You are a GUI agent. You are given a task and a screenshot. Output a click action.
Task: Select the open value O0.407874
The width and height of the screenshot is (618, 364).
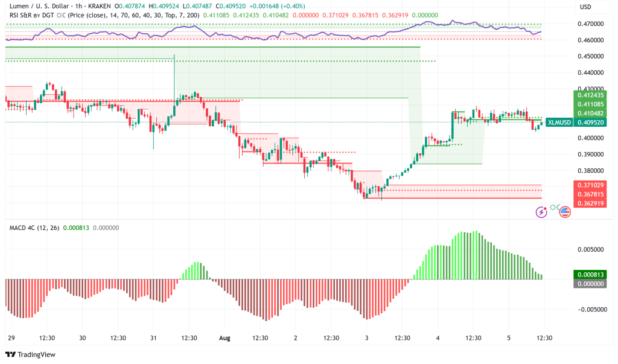click(x=131, y=6)
